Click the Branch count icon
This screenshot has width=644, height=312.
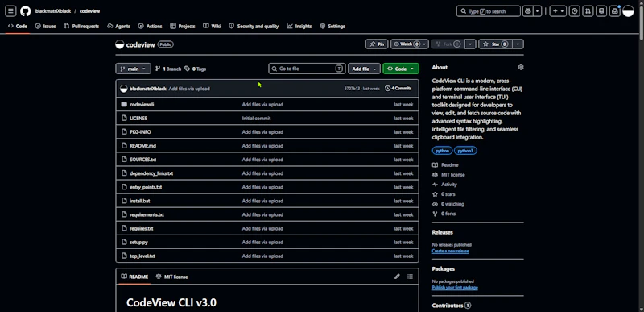[158, 69]
